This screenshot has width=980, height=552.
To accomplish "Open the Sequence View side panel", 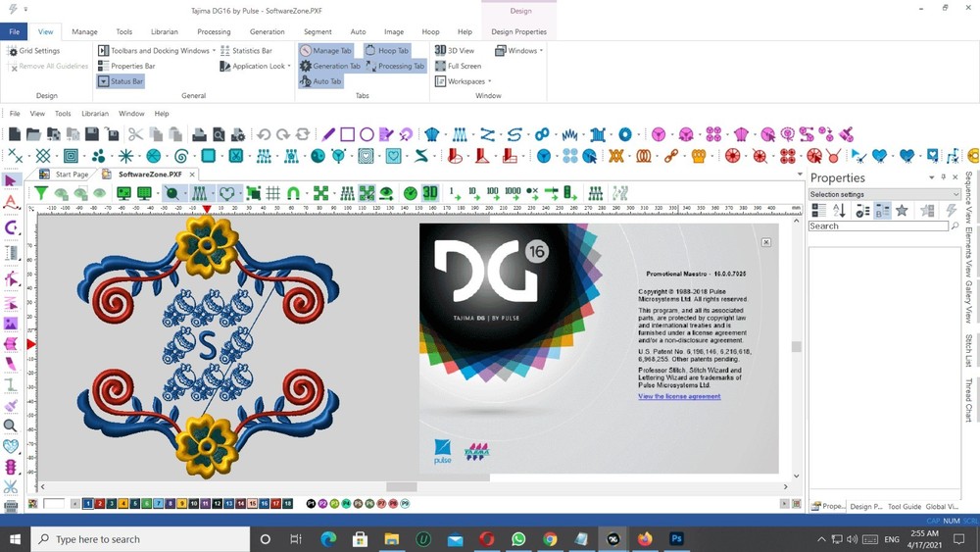I will 969,197.
